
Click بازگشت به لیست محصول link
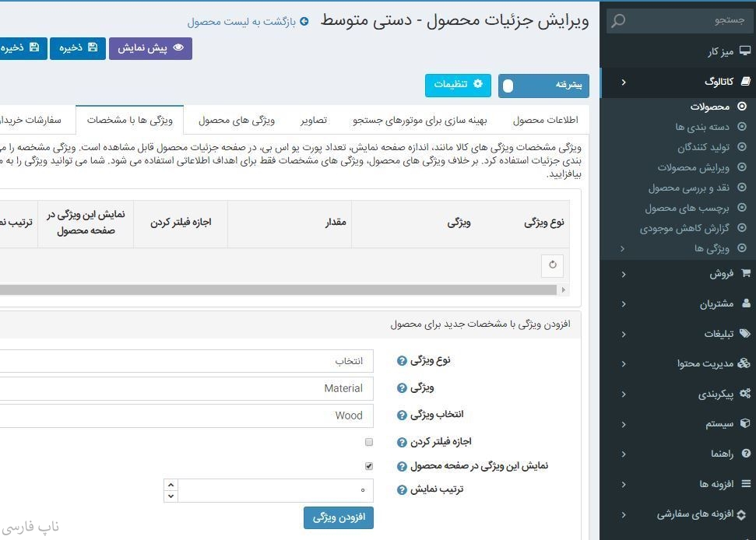(248, 22)
